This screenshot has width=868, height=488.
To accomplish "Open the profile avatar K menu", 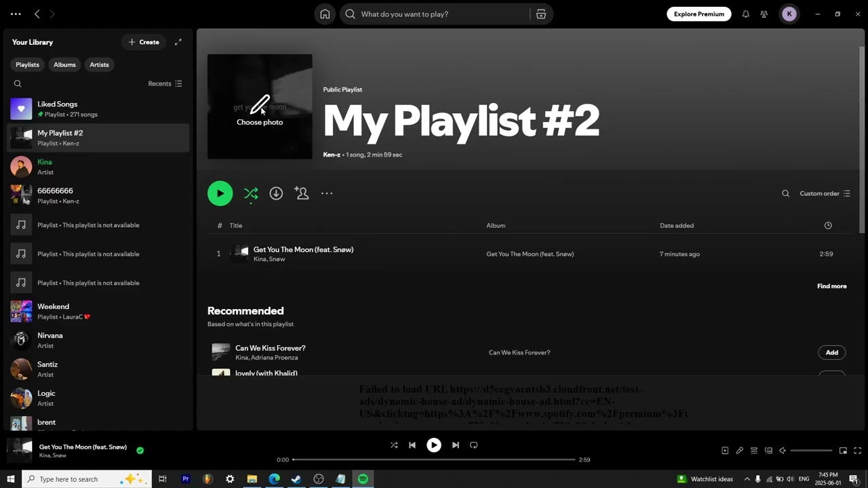I will pyautogui.click(x=789, y=14).
